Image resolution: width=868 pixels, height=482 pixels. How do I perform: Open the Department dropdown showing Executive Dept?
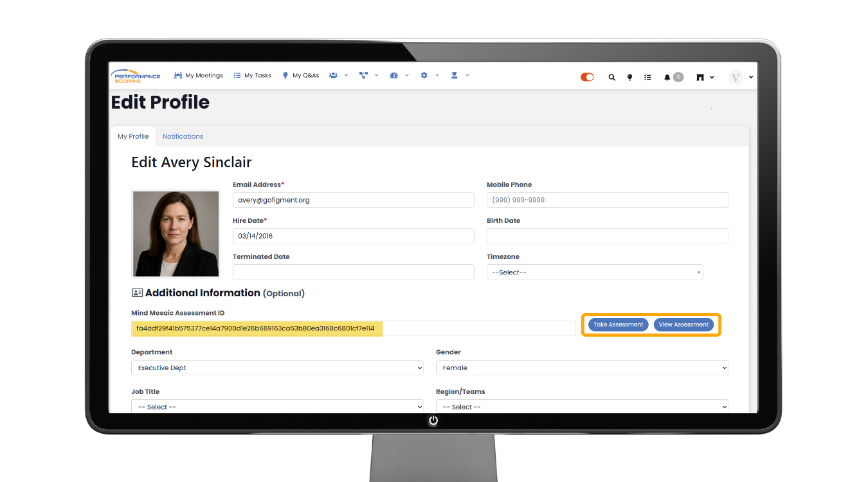(x=277, y=368)
